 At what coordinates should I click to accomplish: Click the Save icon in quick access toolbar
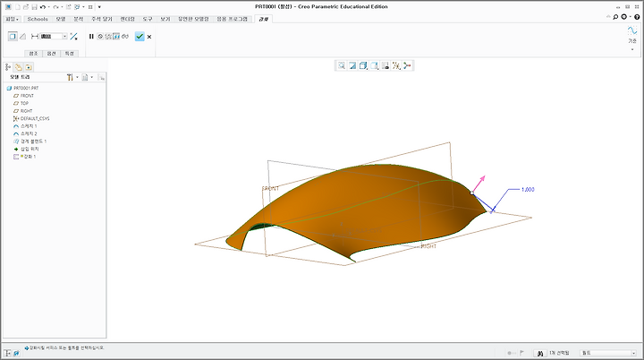(x=35, y=7)
